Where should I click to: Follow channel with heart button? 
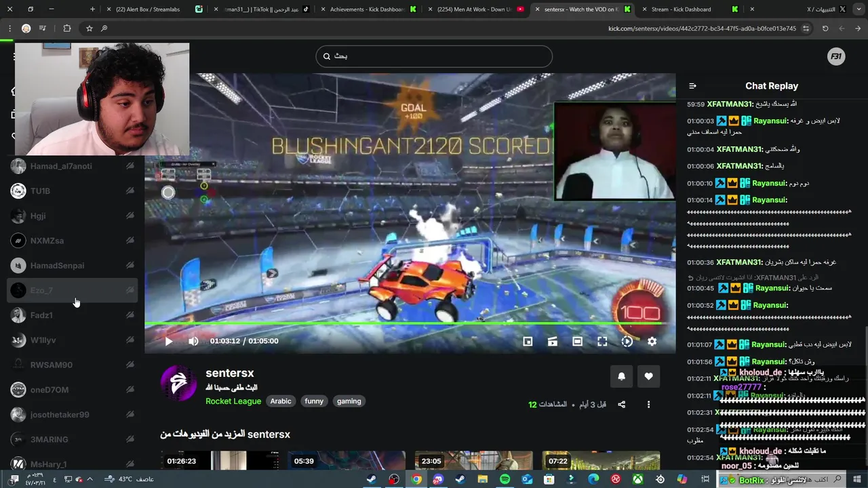(x=649, y=376)
